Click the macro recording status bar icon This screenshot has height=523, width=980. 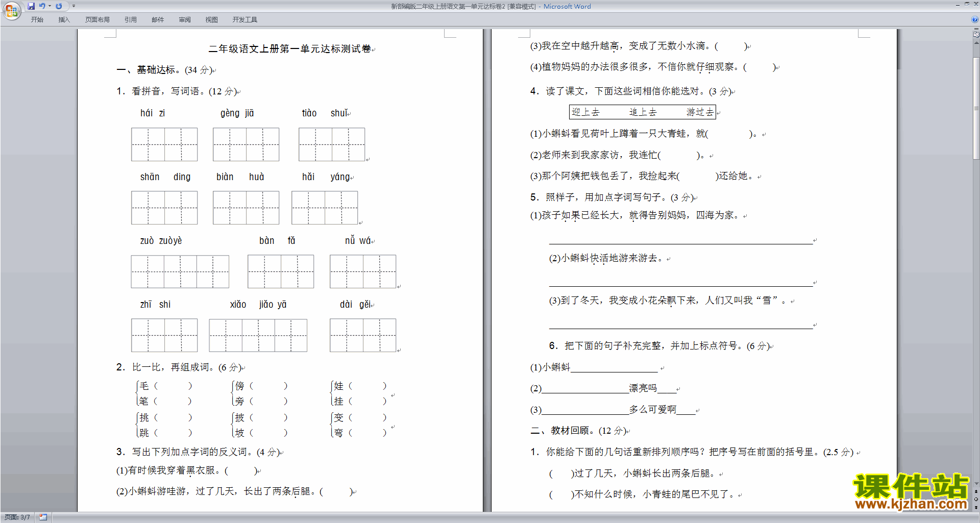(x=43, y=517)
